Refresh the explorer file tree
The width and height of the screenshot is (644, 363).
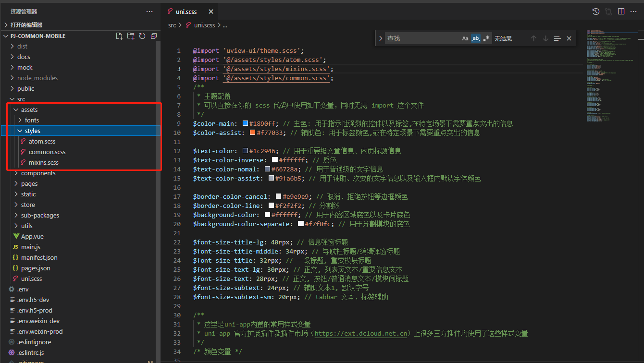142,36
